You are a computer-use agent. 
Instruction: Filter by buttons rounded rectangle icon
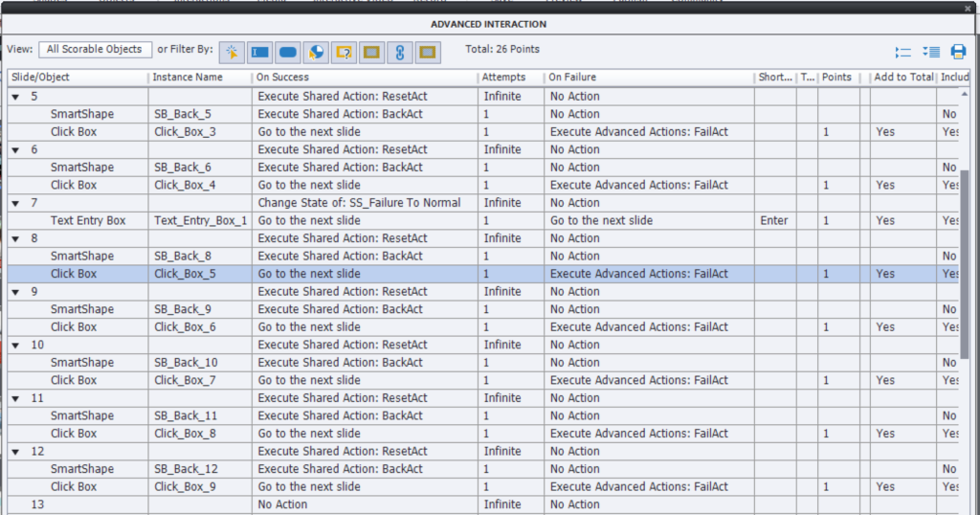(287, 52)
